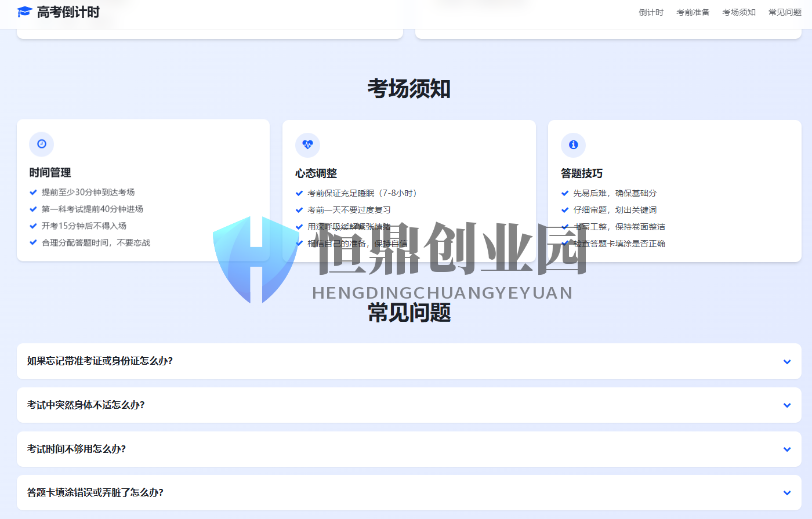Click text 考前一天不要过度复习

349,210
